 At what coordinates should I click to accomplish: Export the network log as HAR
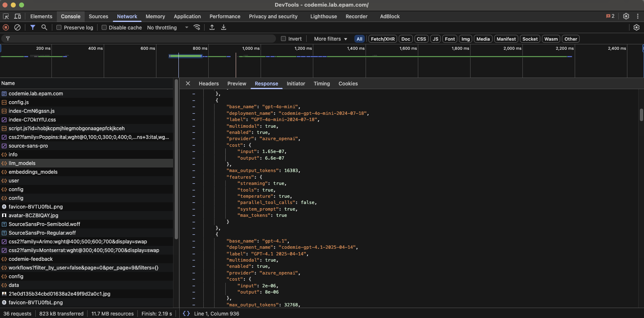223,27
